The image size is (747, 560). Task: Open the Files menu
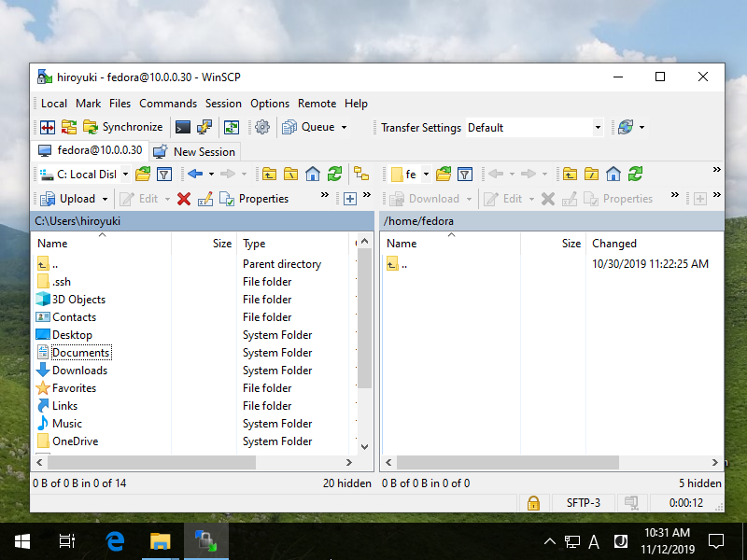tap(120, 104)
